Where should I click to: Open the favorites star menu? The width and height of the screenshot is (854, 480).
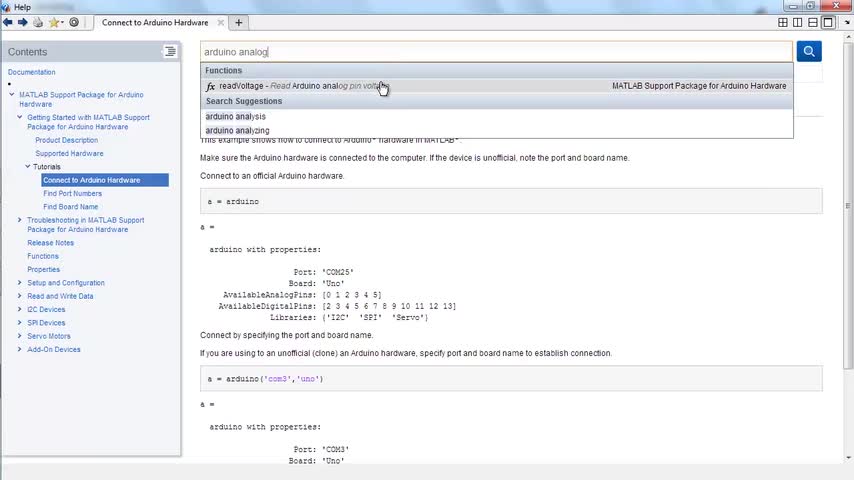tap(56, 22)
